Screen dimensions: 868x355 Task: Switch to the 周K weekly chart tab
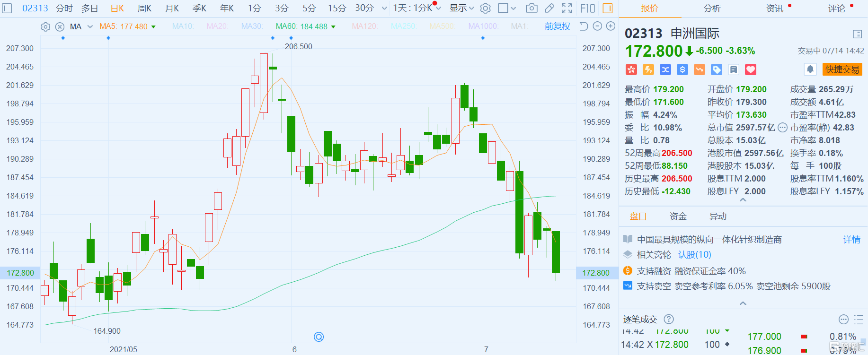pyautogui.click(x=144, y=8)
